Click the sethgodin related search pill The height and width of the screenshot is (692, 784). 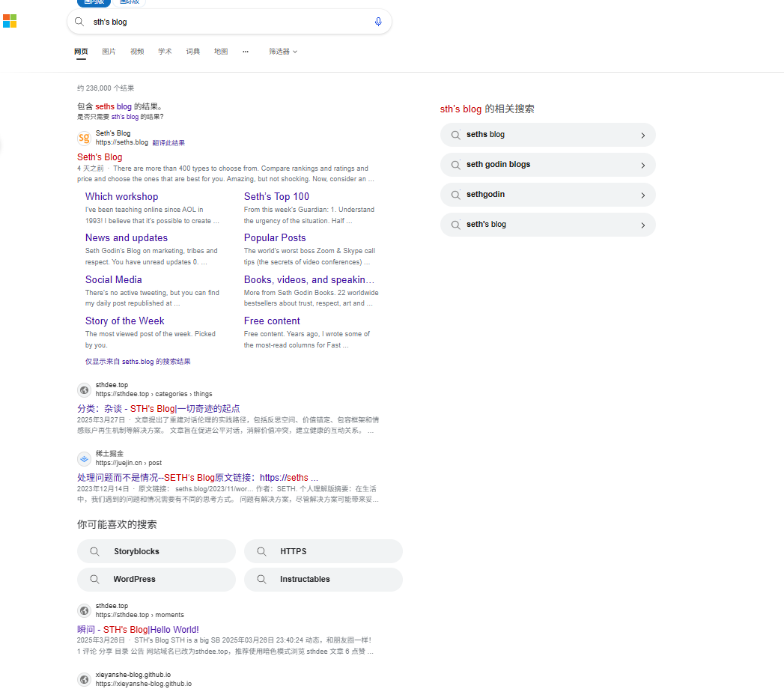[x=547, y=195]
